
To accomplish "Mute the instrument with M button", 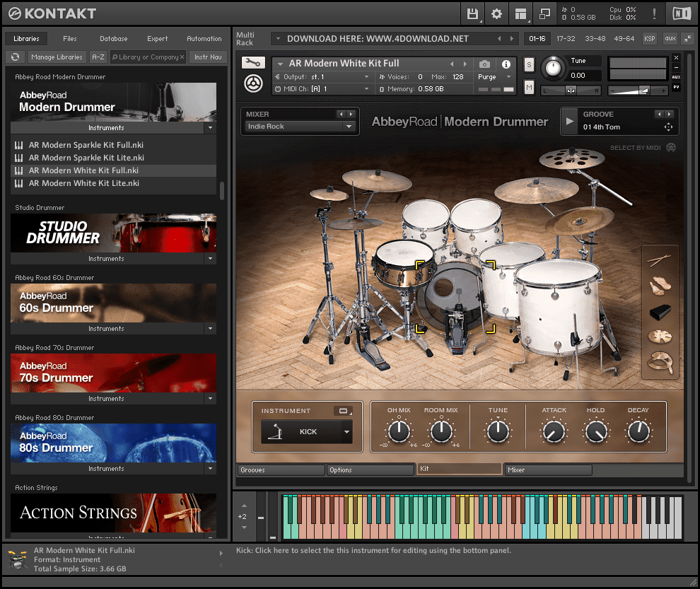I will pyautogui.click(x=529, y=87).
